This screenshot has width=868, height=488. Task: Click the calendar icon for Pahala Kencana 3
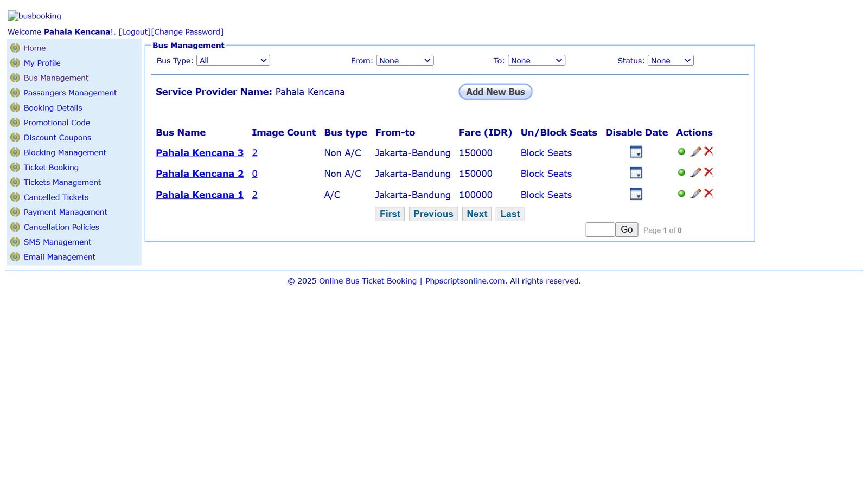(636, 152)
